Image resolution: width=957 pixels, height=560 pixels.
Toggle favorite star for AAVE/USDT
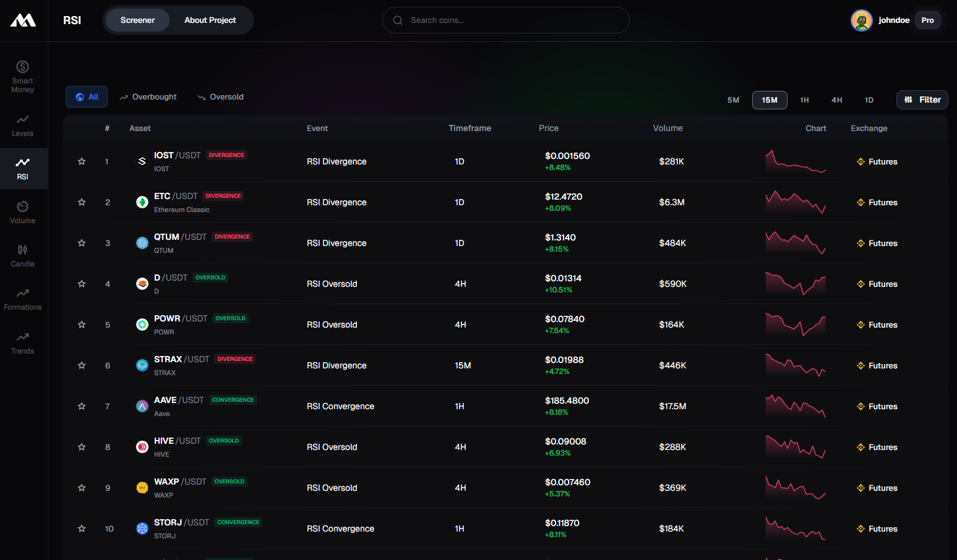(82, 406)
